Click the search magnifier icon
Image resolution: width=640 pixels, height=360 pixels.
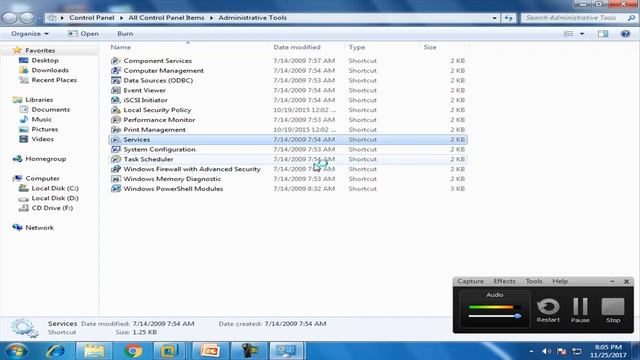[x=631, y=18]
